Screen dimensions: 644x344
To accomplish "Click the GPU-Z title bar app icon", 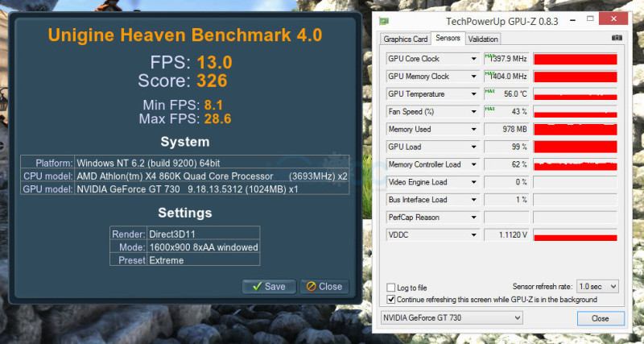I will click(384, 21).
